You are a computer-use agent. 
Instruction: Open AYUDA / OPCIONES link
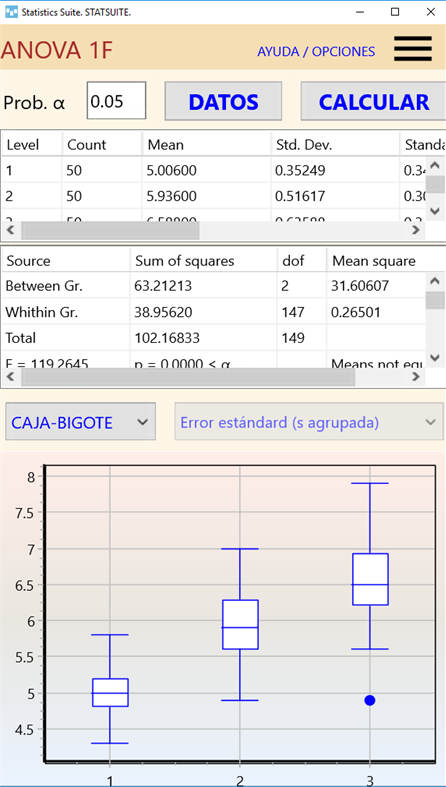point(316,51)
